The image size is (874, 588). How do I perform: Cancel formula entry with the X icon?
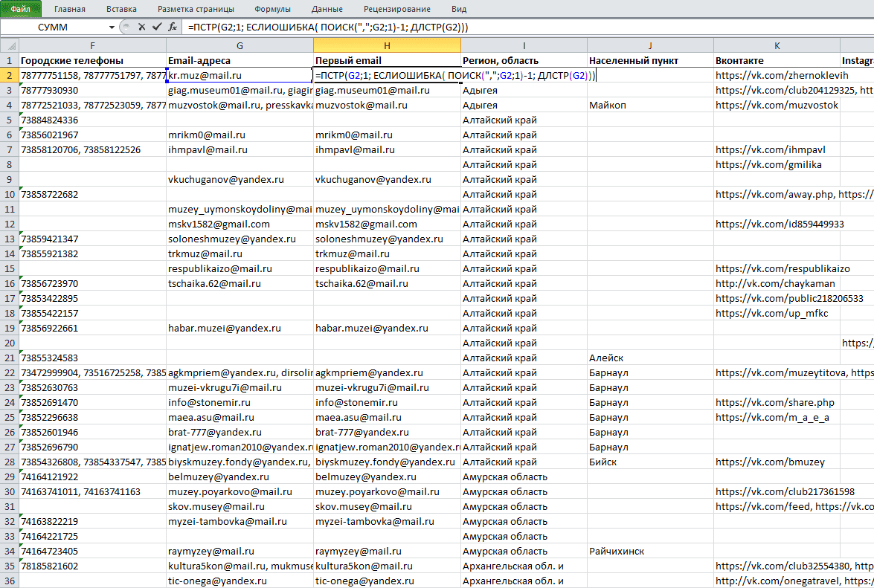click(x=141, y=27)
